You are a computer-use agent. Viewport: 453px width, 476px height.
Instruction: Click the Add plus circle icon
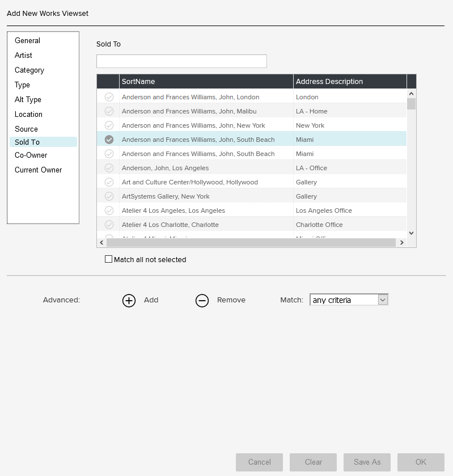(x=129, y=300)
